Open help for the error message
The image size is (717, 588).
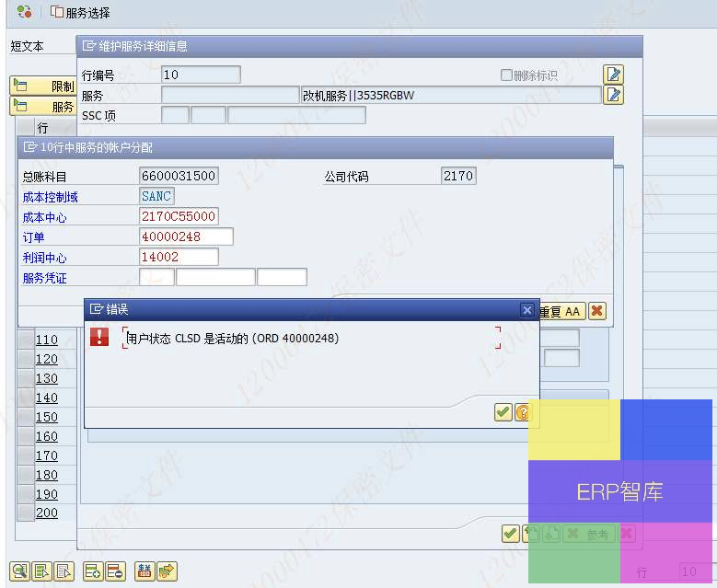point(523,412)
